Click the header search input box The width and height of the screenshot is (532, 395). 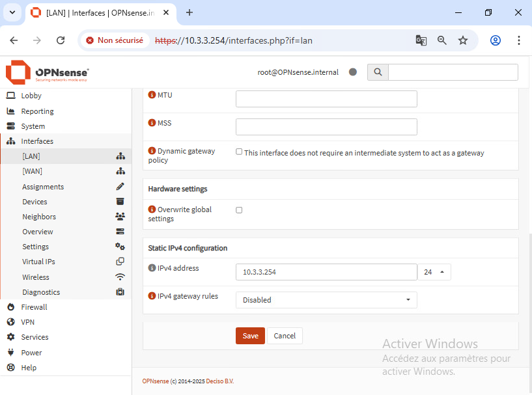[x=453, y=72]
